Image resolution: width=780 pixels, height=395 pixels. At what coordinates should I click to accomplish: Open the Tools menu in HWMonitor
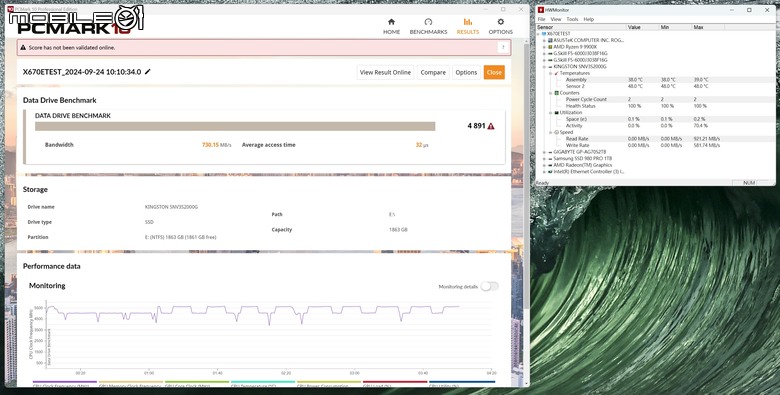click(572, 19)
